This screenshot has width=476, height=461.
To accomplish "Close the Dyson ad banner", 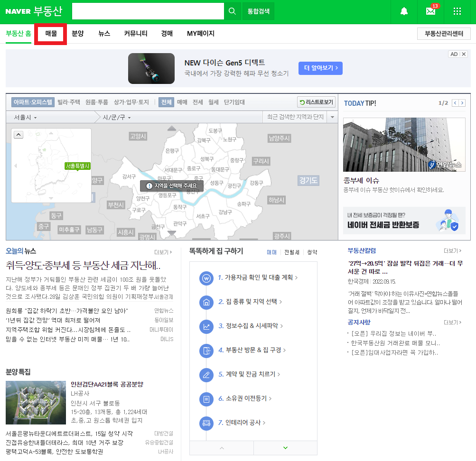I will (x=464, y=54).
